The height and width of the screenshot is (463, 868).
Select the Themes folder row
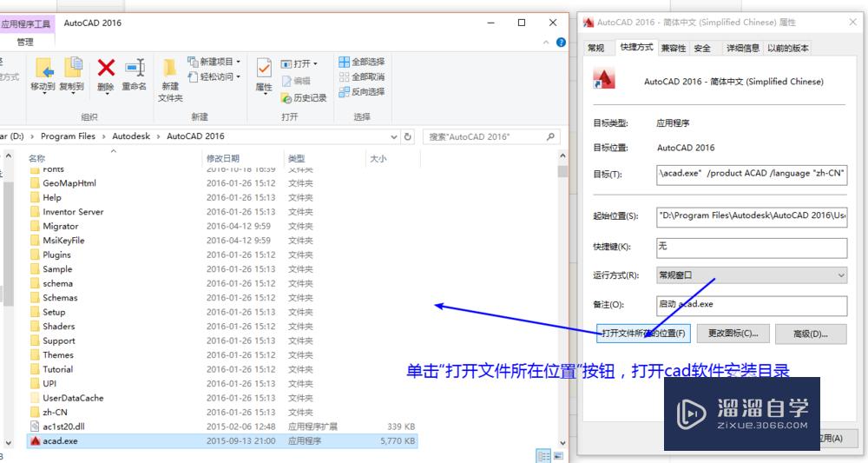pos(222,355)
